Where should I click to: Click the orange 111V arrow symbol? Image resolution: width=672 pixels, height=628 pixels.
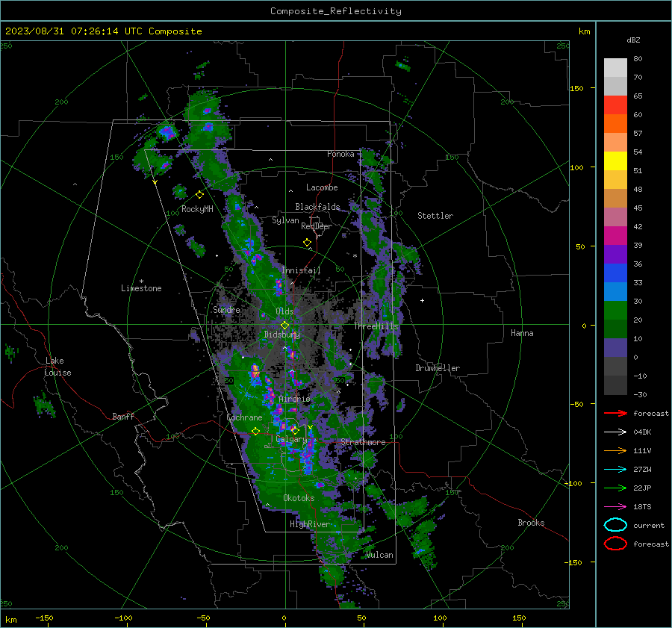(615, 450)
